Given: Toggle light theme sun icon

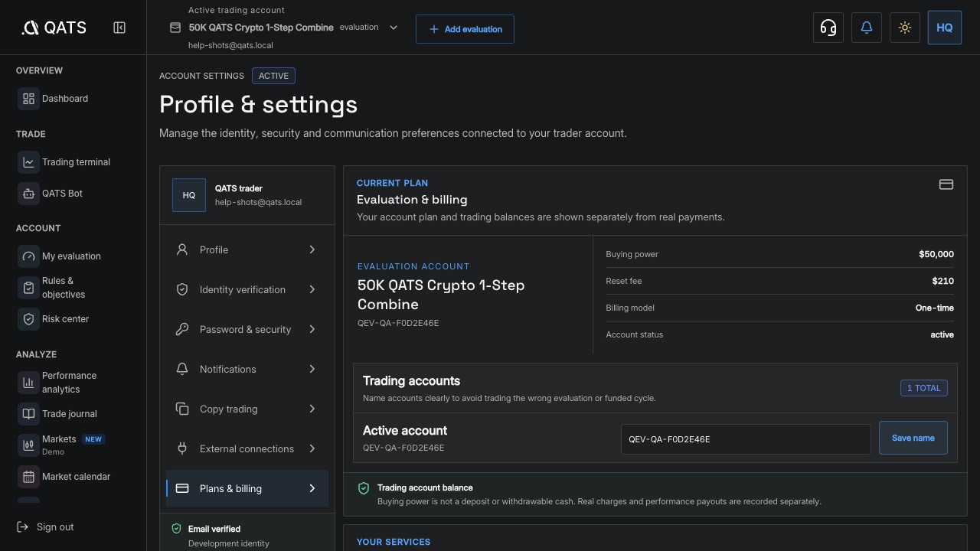Looking at the screenshot, I should pyautogui.click(x=905, y=28).
